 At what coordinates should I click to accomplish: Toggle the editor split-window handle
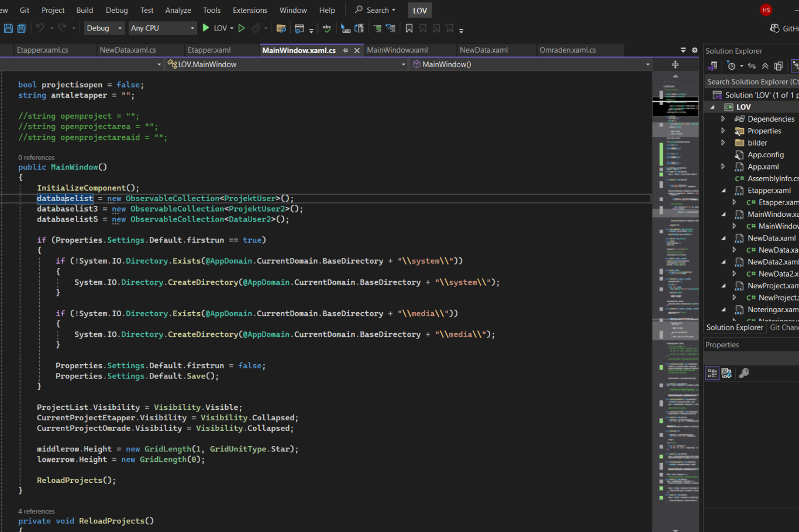675,64
